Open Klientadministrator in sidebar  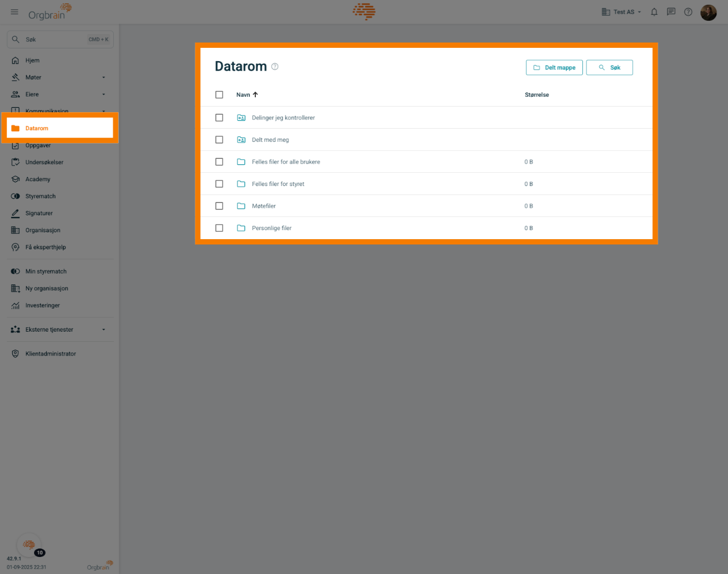(x=60, y=354)
